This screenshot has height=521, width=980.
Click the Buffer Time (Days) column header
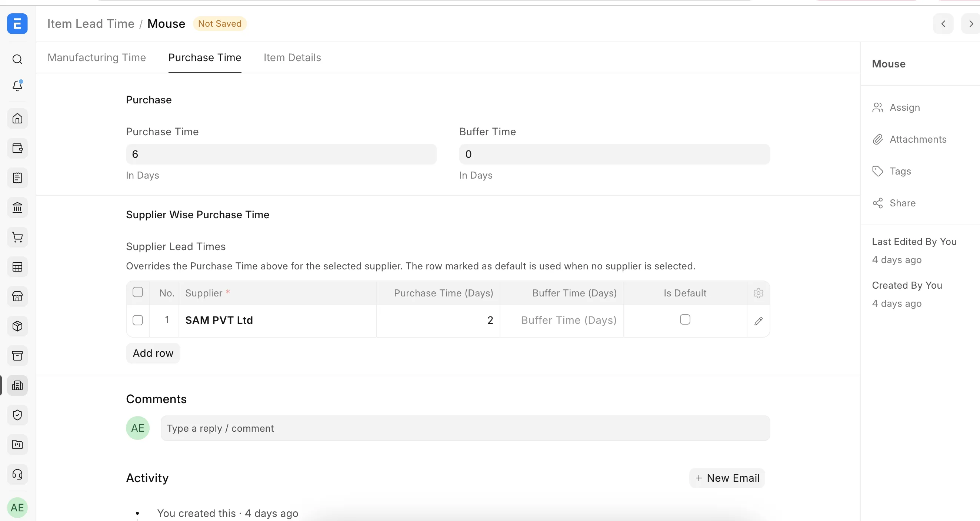coord(562,293)
